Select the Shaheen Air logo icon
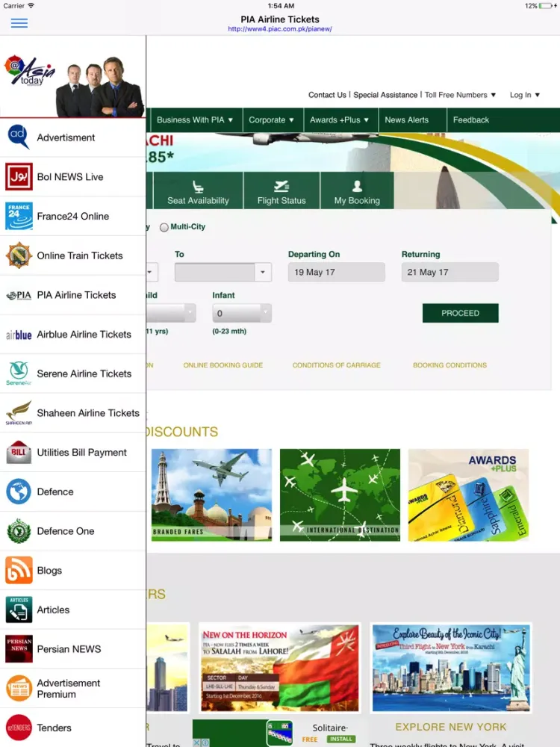 coord(19,413)
